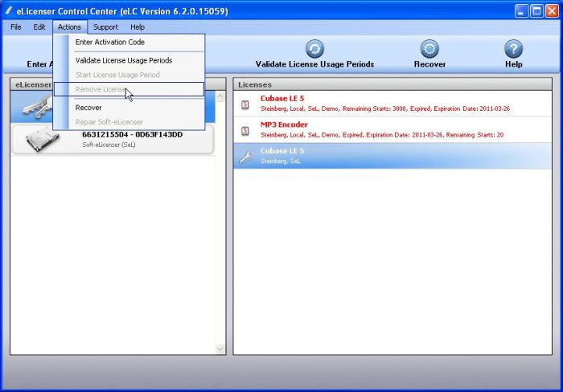Click the Recover toolbar label

(429, 64)
